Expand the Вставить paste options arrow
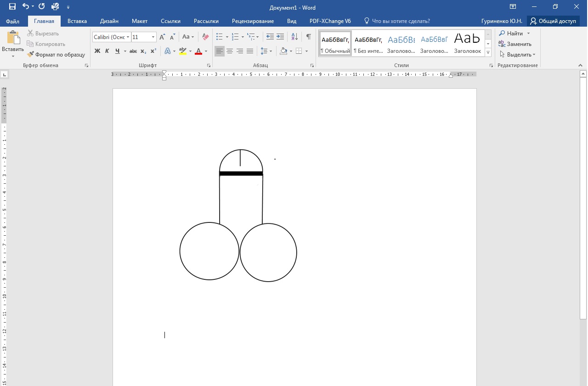Viewport: 588px width, 386px height. click(13, 57)
